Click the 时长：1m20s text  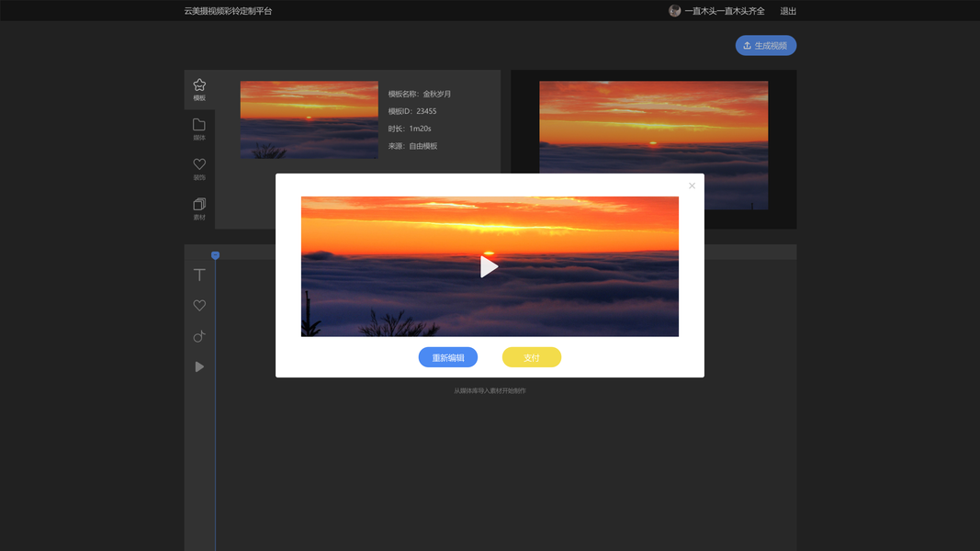point(410,129)
